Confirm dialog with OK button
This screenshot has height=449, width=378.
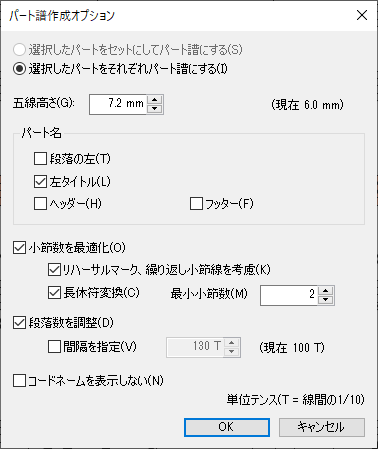pos(227,427)
